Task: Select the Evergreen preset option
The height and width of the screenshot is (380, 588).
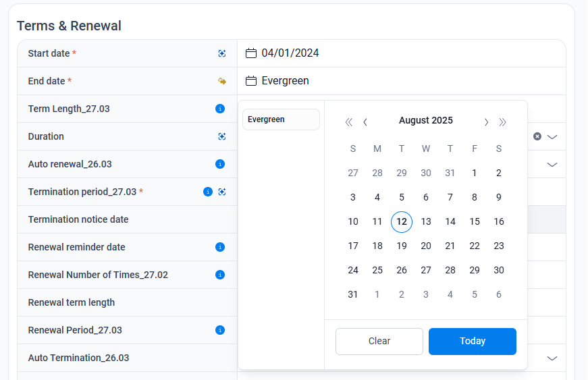Action: 281,119
